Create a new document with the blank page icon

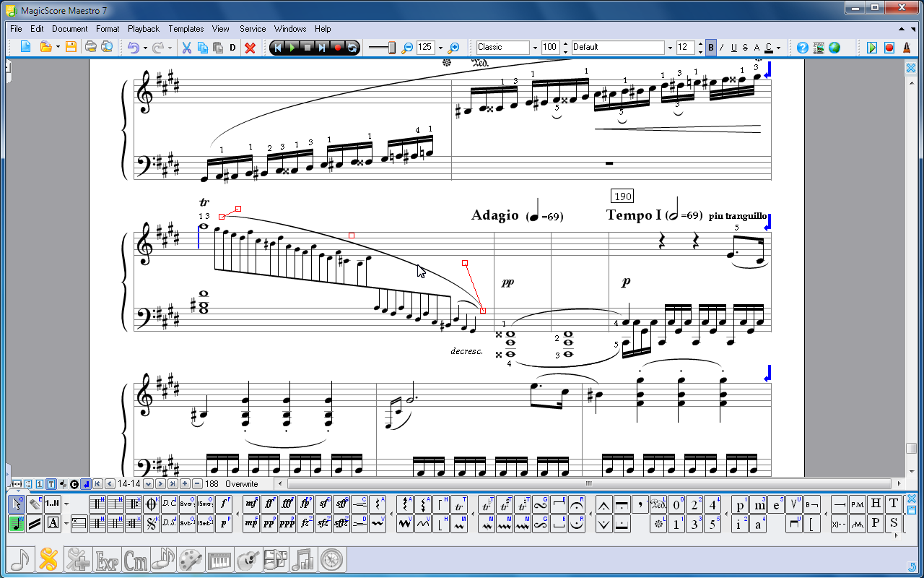(26, 48)
